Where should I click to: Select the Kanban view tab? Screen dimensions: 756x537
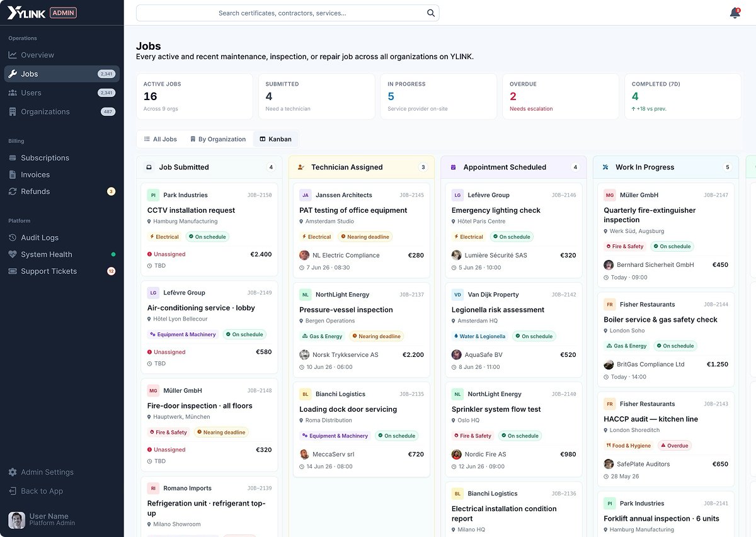pos(275,139)
